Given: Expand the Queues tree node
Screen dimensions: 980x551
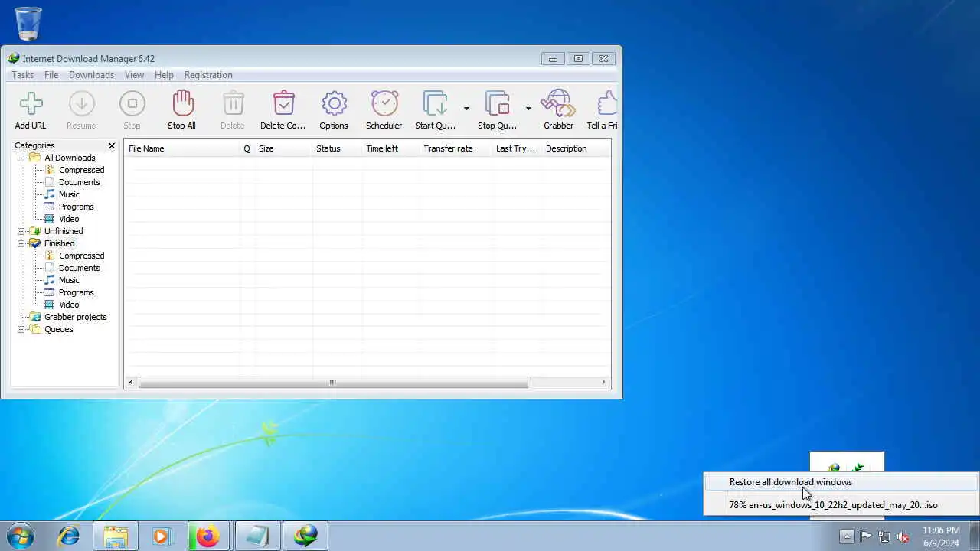Looking at the screenshot, I should tap(21, 329).
